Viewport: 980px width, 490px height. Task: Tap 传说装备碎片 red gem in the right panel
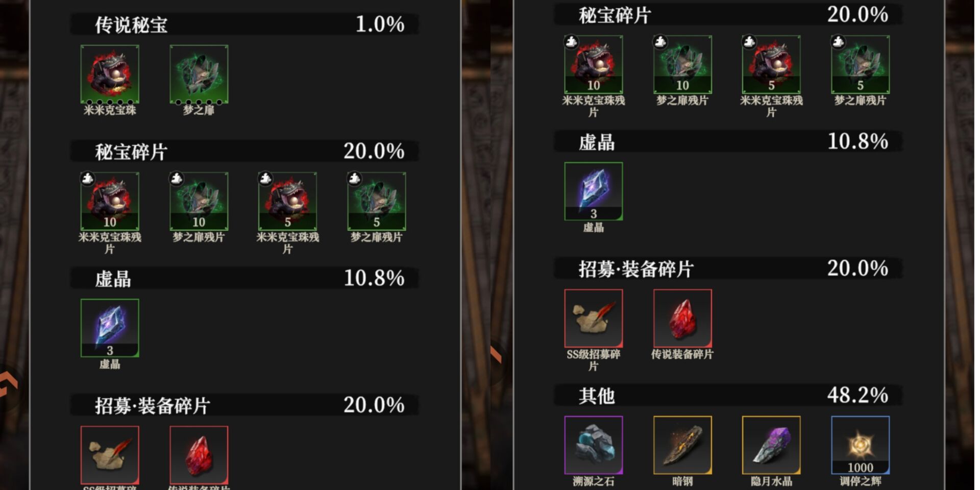(682, 318)
